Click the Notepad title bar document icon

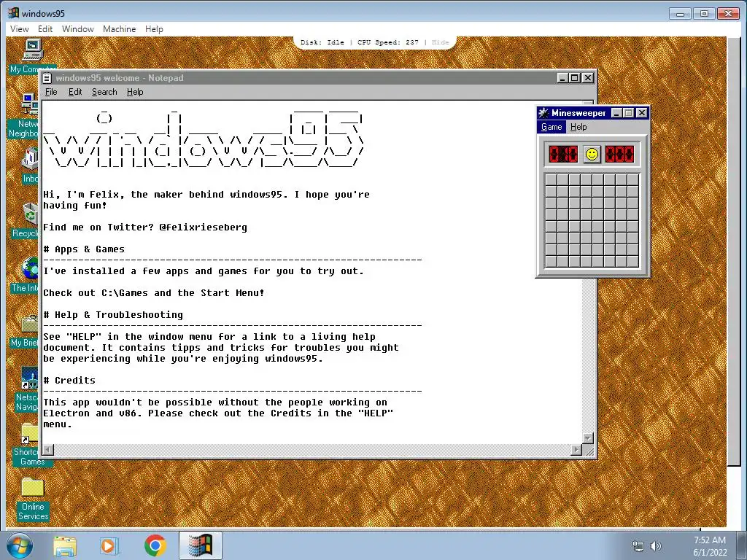pos(47,78)
